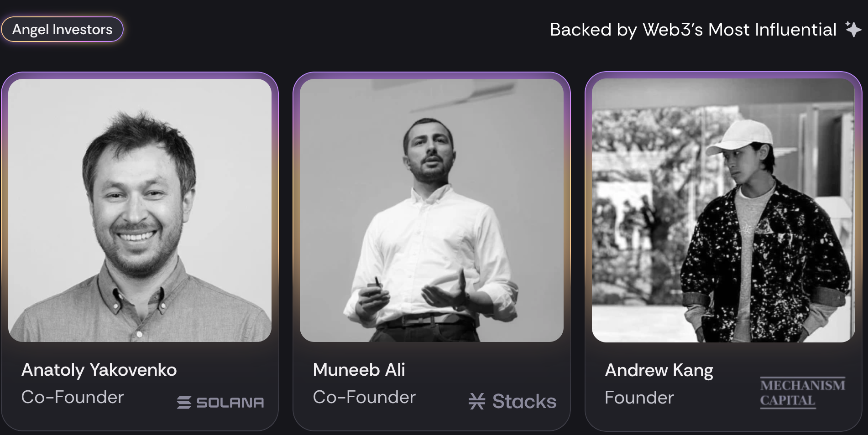Click the Stacks asterisk logo icon
This screenshot has height=435, width=868.
pyautogui.click(x=477, y=401)
